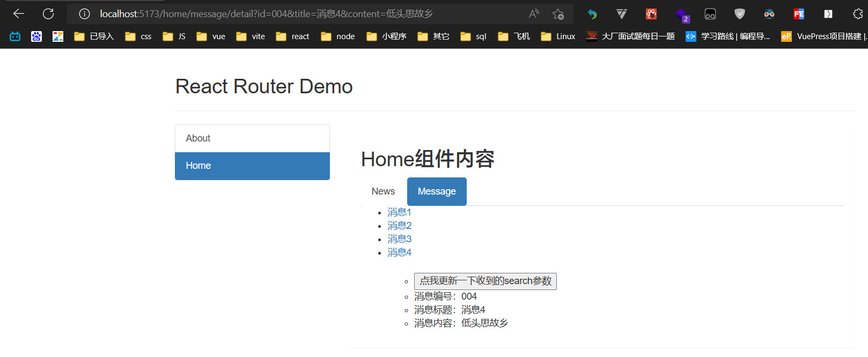868x357 pixels.
Task: Open the 消息1 link
Action: pyautogui.click(x=399, y=212)
